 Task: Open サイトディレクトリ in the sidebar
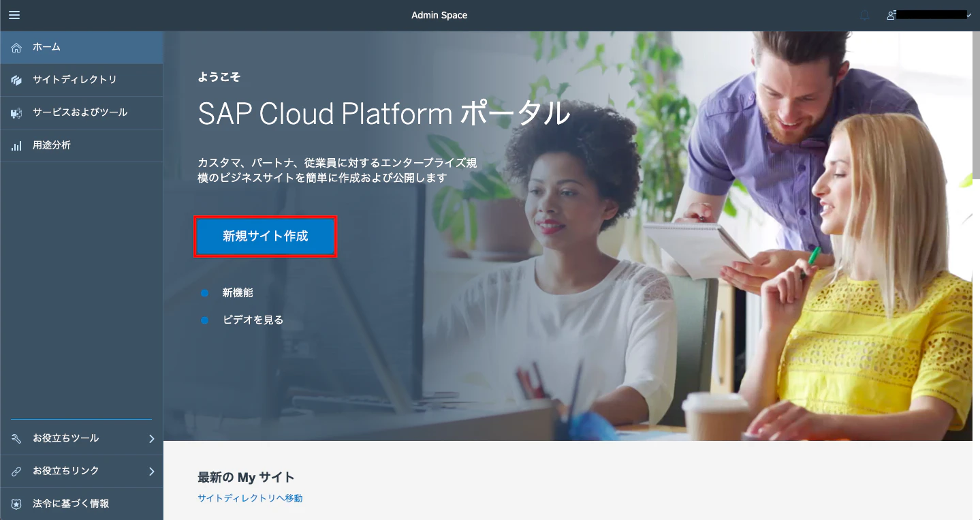82,80
